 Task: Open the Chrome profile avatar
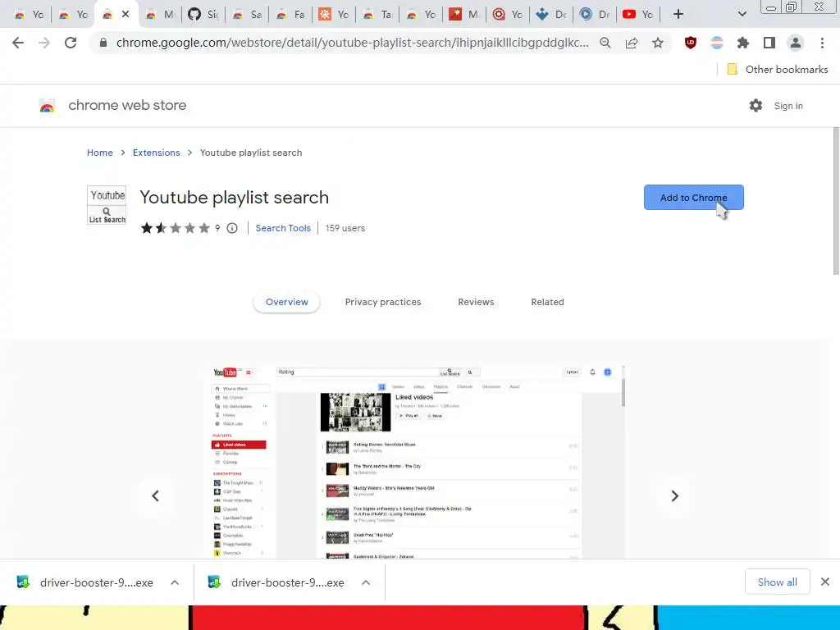click(796, 43)
